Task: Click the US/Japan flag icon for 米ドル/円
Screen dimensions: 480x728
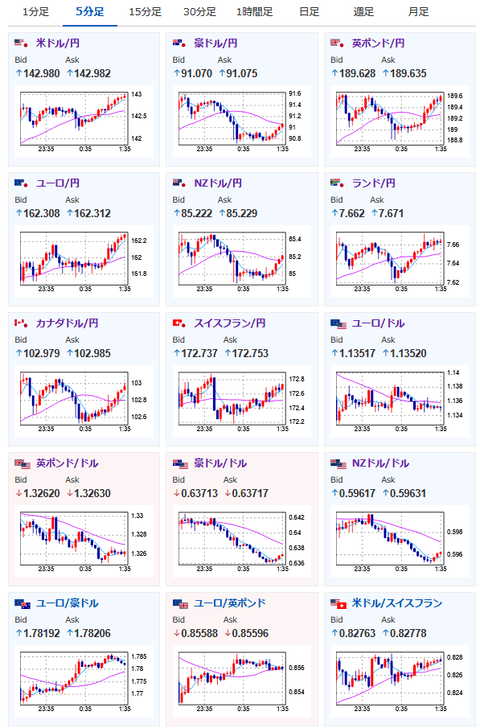Action: click(21, 43)
